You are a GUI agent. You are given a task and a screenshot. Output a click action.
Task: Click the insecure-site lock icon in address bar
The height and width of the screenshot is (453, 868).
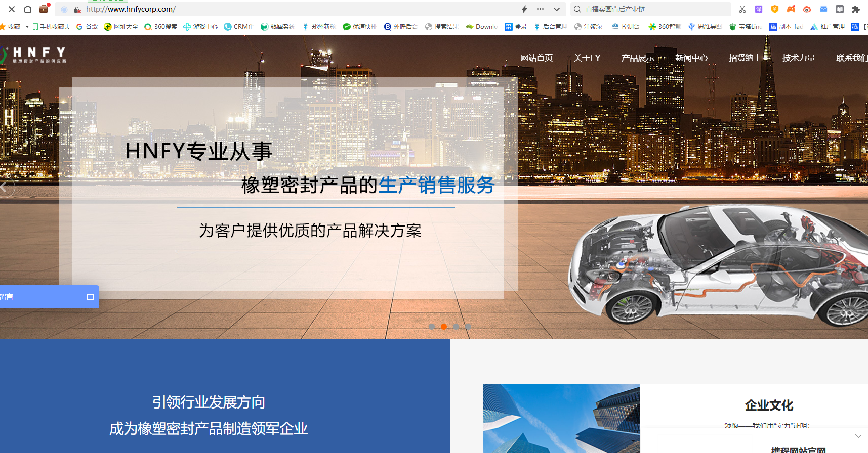[77, 9]
